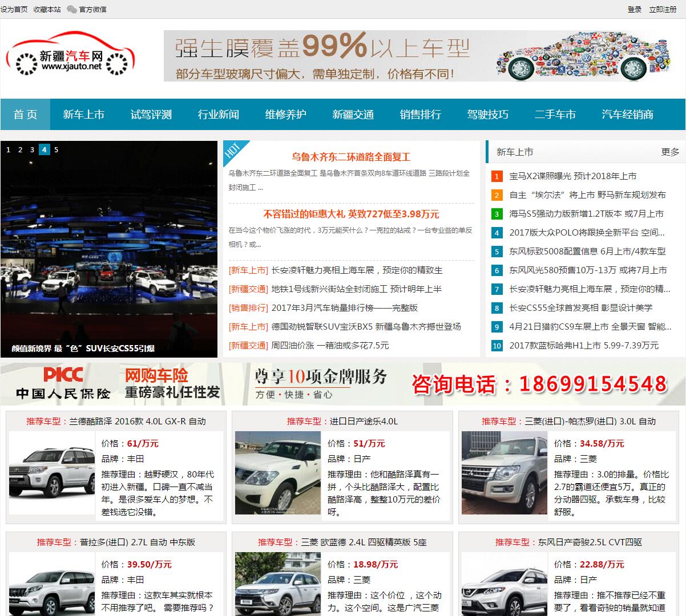Open article 地铁1号线新兴街站全封闭施工
Image resolution: width=686 pixels, height=616 pixels.
[x=356, y=289]
